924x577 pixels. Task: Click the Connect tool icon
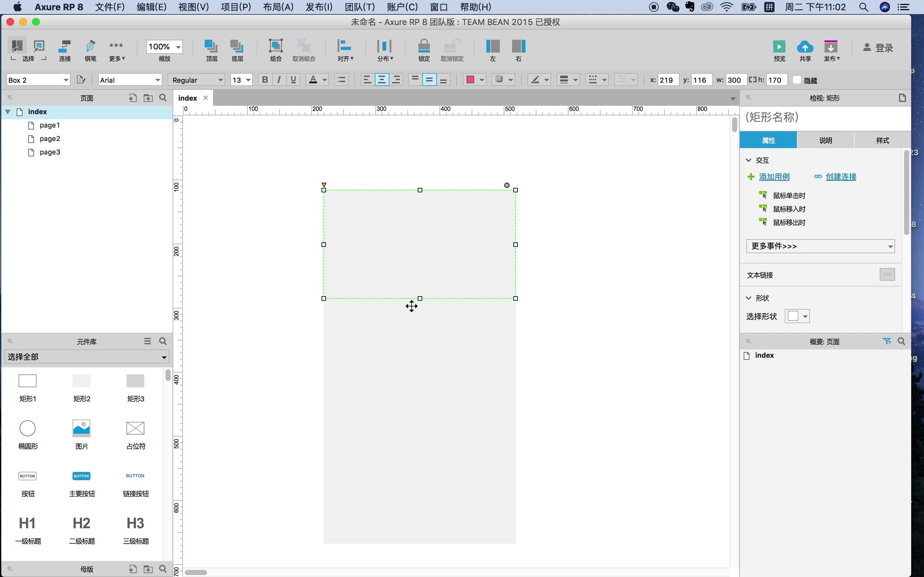tap(64, 47)
